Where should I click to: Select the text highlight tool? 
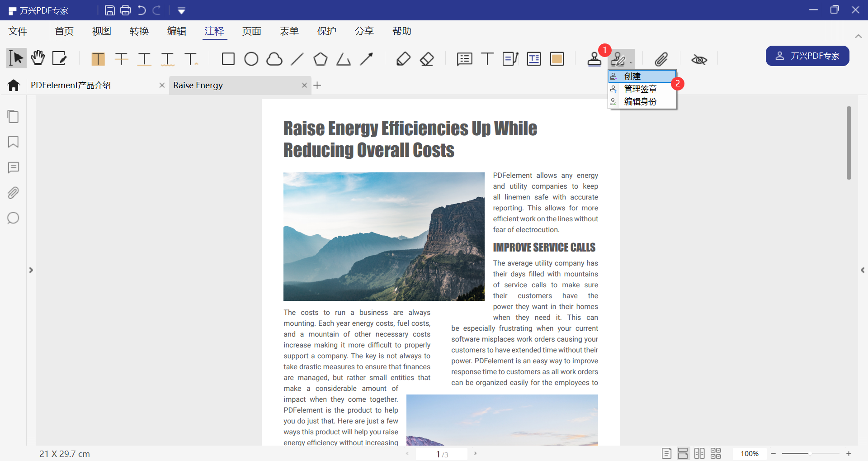click(x=98, y=59)
